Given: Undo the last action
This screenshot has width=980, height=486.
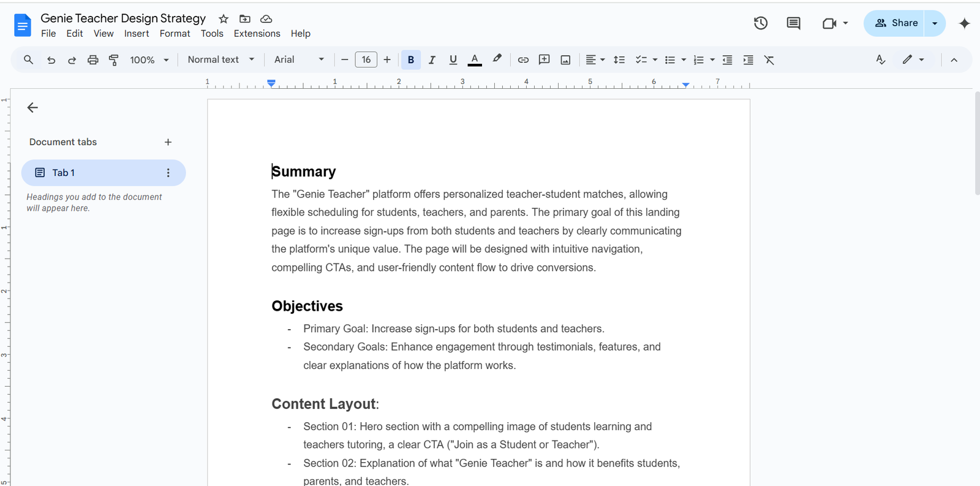Looking at the screenshot, I should click(51, 59).
